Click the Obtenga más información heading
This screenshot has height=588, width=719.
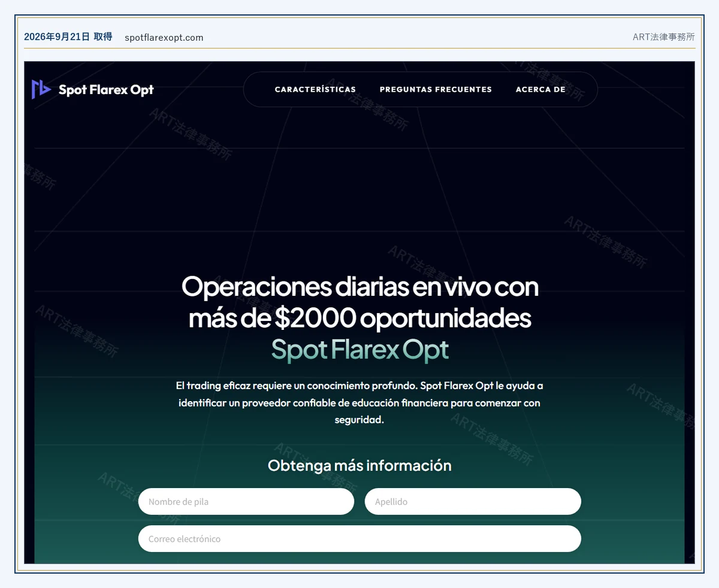point(359,465)
